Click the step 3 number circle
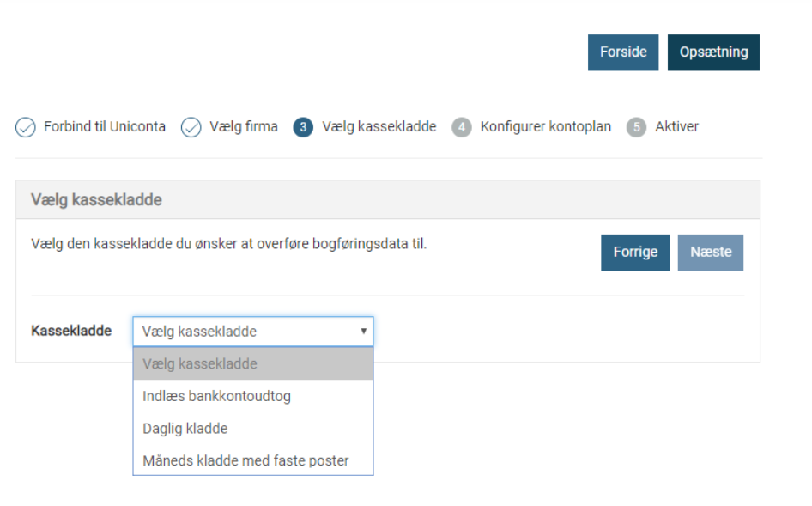Viewport: 812px width, 506px height. coord(303,127)
